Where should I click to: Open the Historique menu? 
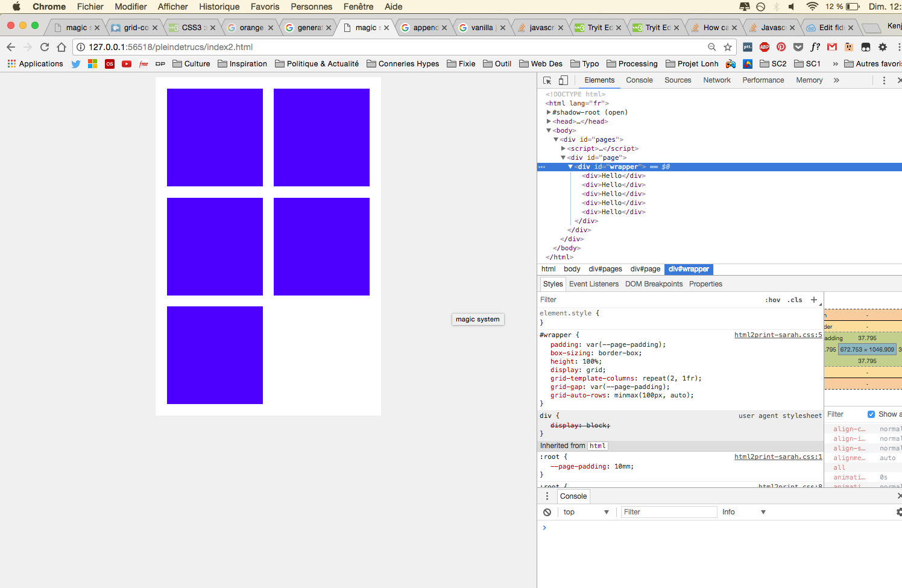point(219,7)
